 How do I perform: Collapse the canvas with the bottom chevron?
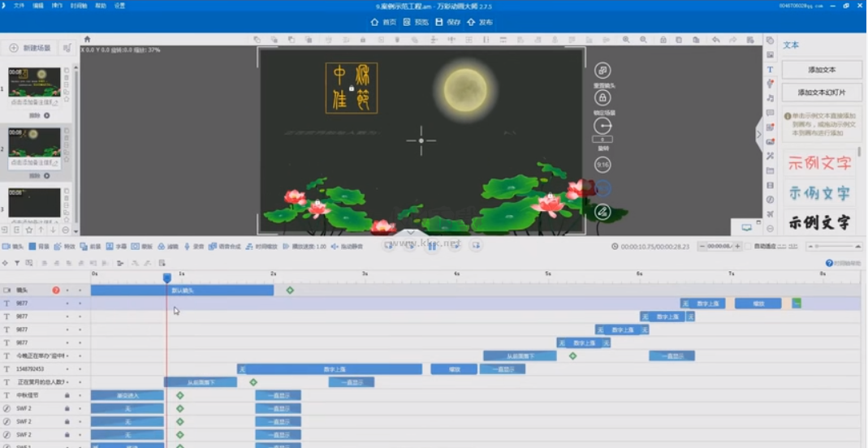coord(410,233)
